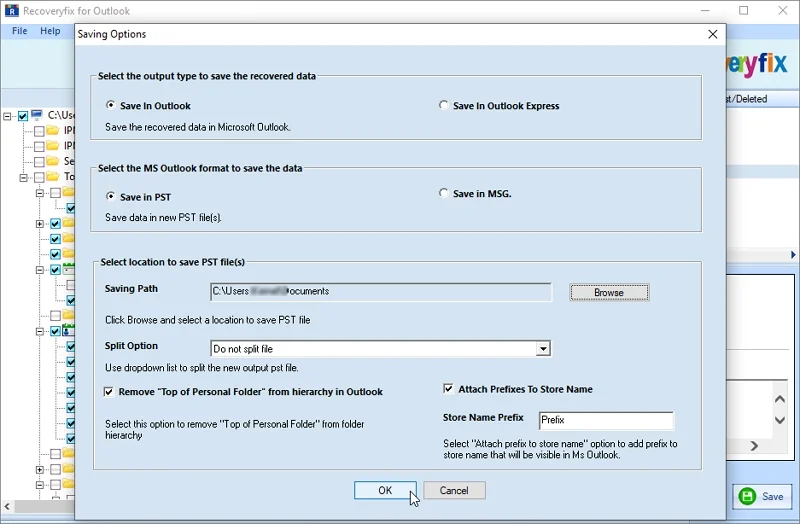Collapse the contacts item tree node
This screenshot has width=800, height=524.
pos(40,331)
